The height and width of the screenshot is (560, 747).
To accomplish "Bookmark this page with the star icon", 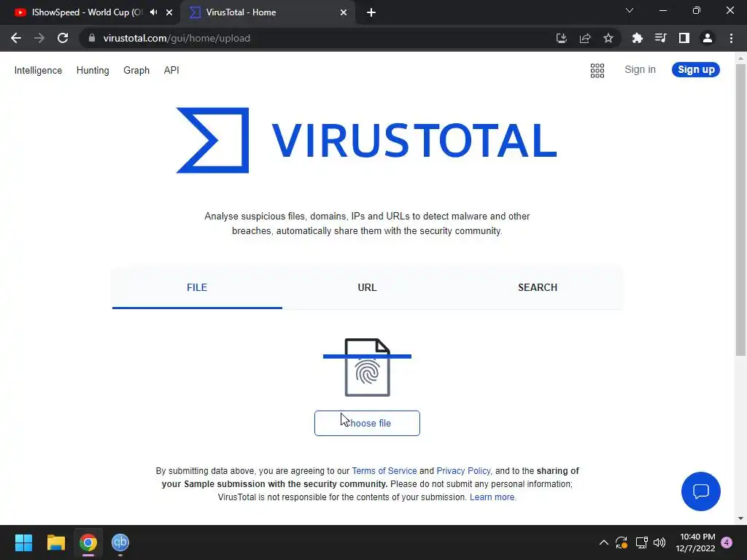I will 608,38.
